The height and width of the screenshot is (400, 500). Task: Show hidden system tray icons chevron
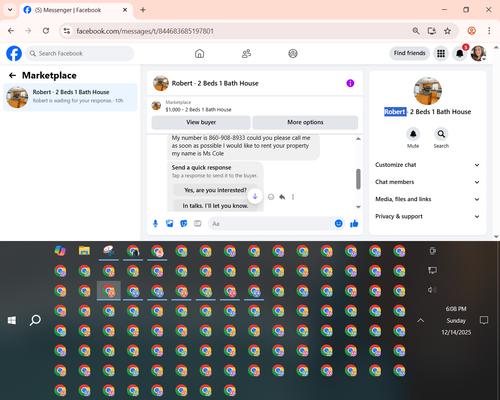(421, 320)
